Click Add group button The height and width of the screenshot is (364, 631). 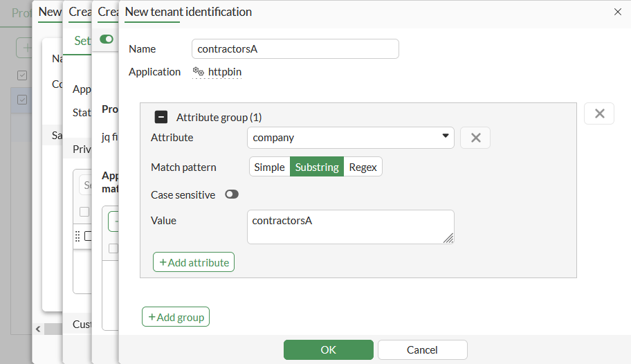(176, 317)
